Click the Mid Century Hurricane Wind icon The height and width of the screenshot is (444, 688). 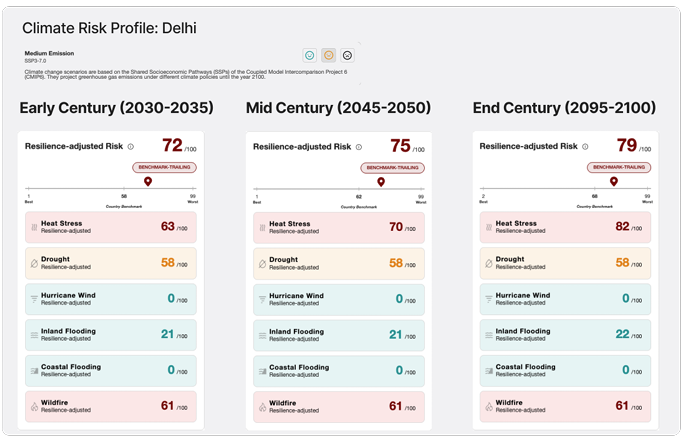(263, 299)
